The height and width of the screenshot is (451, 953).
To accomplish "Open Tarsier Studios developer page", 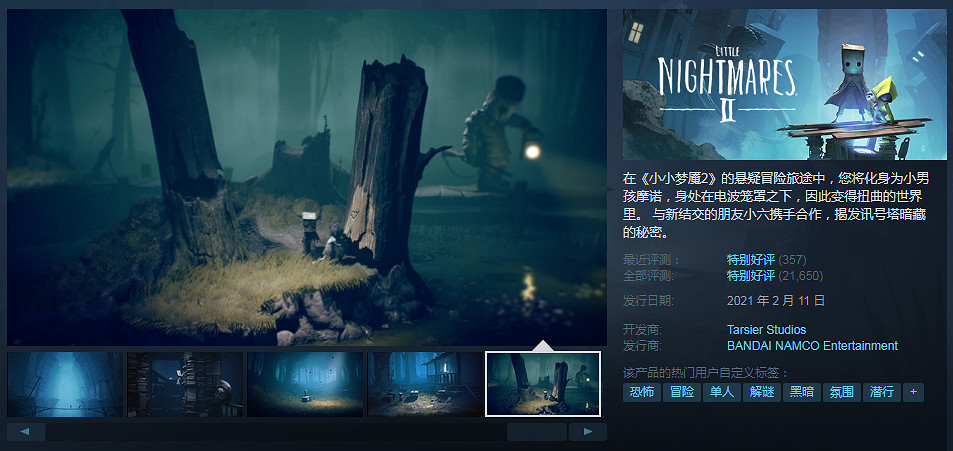I will 766,330.
